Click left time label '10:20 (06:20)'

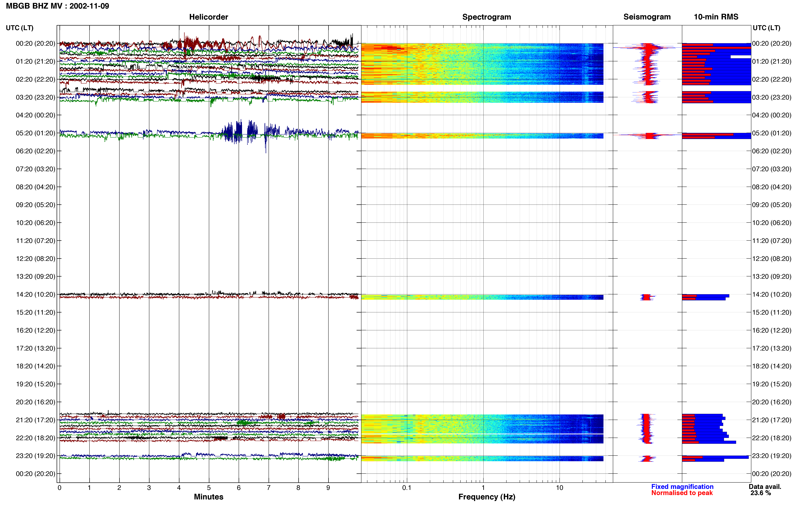click(36, 223)
